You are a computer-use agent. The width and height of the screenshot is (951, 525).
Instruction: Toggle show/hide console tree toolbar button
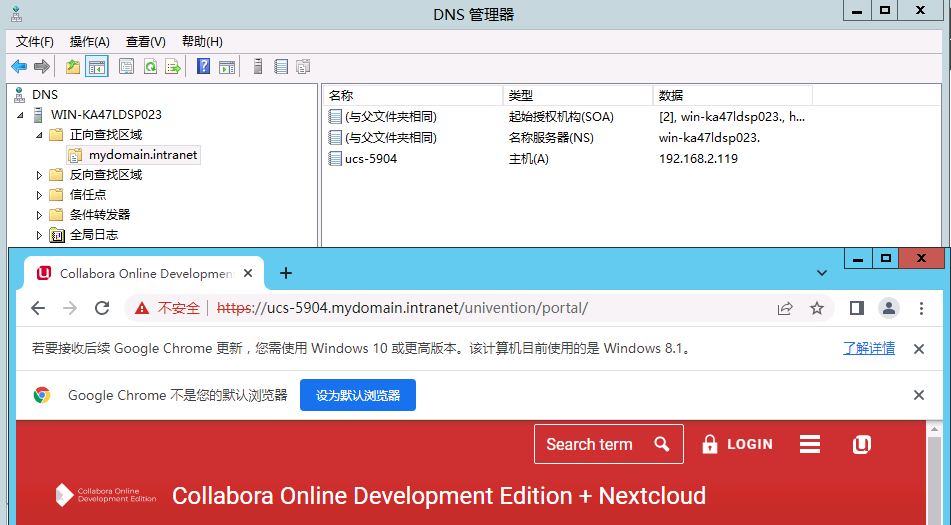tap(97, 67)
